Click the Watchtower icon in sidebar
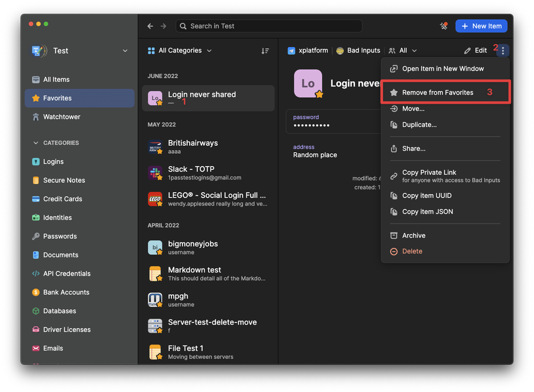This screenshot has height=392, width=534. click(36, 117)
